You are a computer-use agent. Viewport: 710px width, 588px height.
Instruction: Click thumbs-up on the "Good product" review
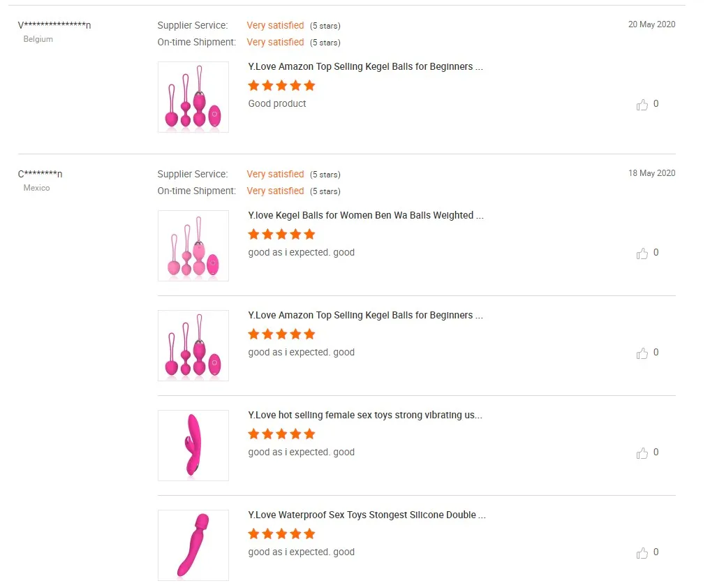pyautogui.click(x=642, y=105)
